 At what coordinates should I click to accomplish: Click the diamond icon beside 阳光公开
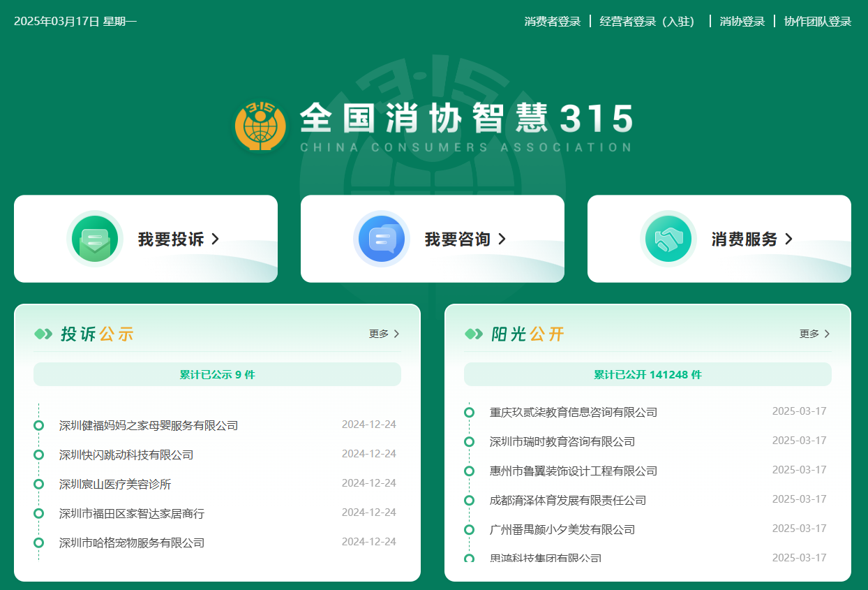[x=474, y=334]
